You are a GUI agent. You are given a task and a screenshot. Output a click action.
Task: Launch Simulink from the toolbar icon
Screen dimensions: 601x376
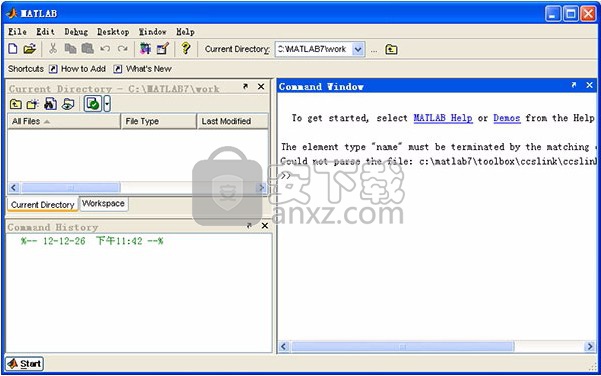click(x=145, y=49)
